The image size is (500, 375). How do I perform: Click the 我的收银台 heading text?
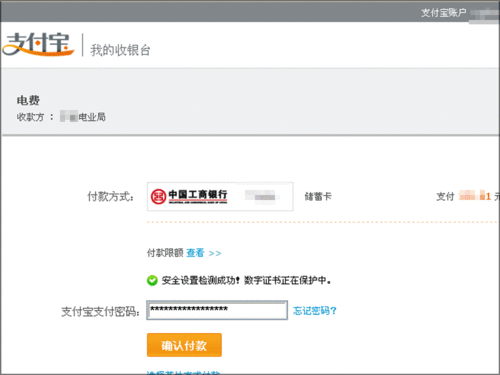[120, 50]
